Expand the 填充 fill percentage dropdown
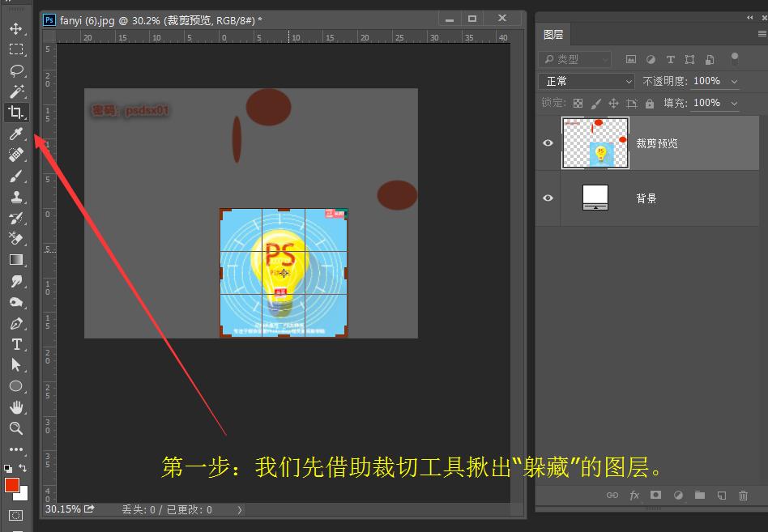This screenshot has width=768, height=532. tap(733, 103)
